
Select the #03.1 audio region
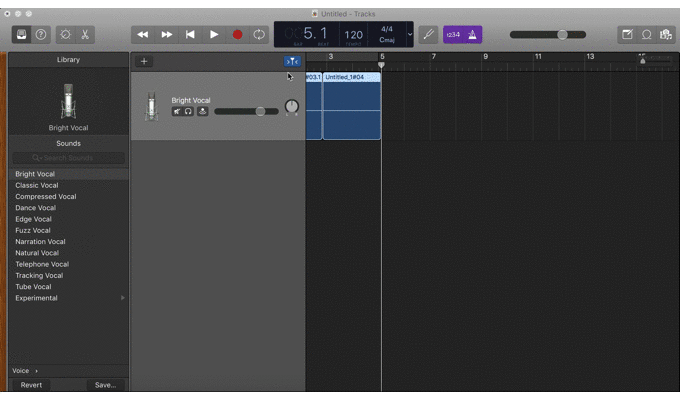click(314, 106)
